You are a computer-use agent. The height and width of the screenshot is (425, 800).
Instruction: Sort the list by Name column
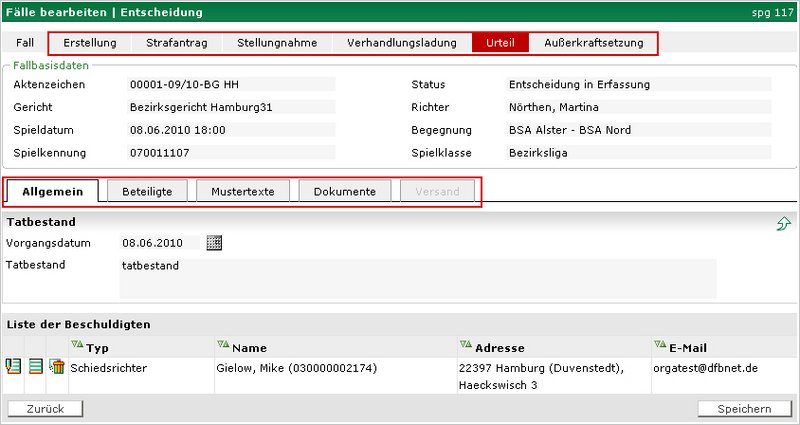pyautogui.click(x=222, y=346)
